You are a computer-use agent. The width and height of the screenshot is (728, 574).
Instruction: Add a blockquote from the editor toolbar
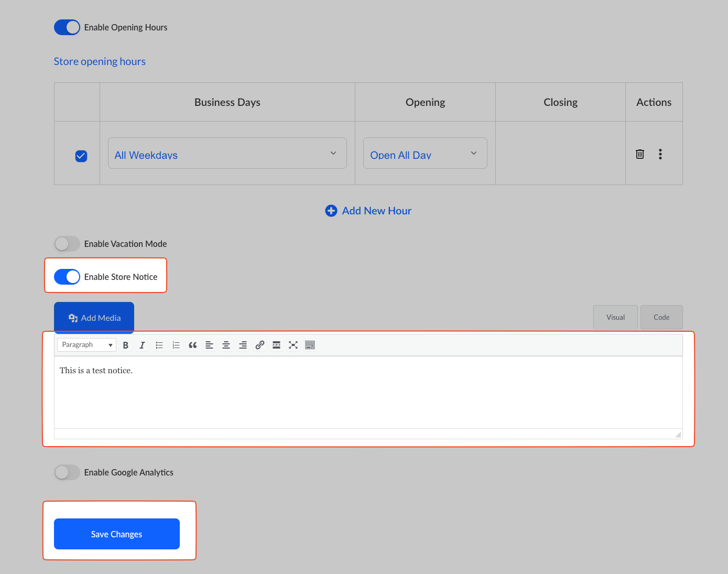[x=193, y=345]
